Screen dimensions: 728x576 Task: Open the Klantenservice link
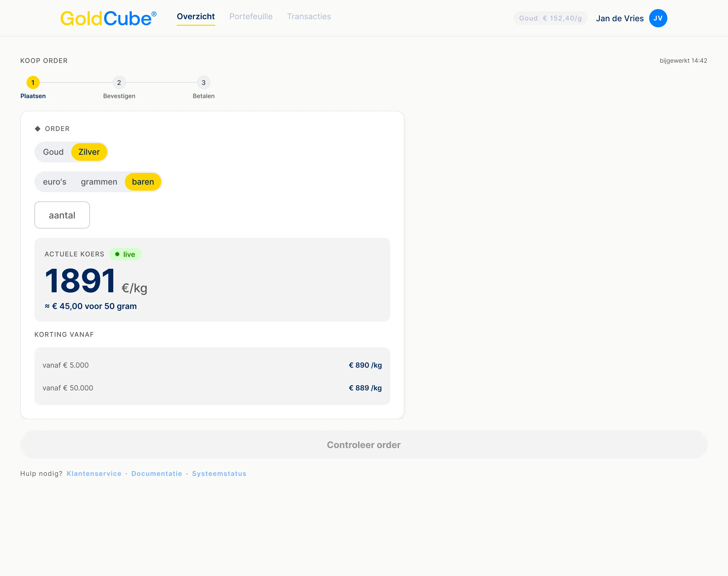click(x=94, y=474)
